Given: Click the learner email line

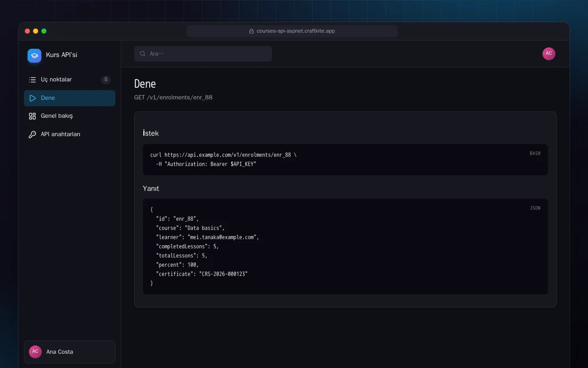Looking at the screenshot, I should click(x=208, y=237).
